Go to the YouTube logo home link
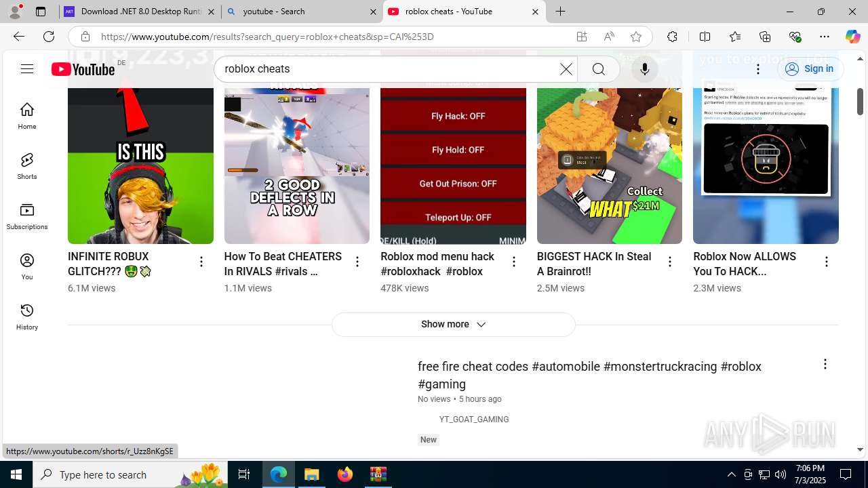 tap(83, 69)
